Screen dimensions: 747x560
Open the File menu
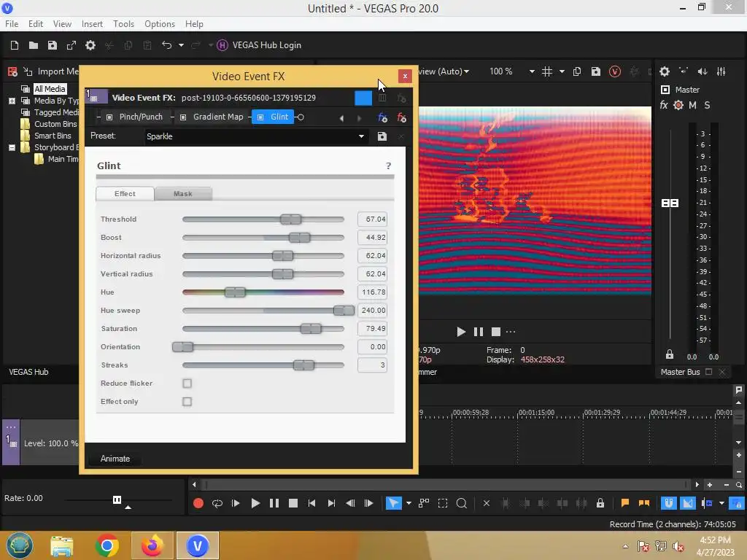click(12, 24)
